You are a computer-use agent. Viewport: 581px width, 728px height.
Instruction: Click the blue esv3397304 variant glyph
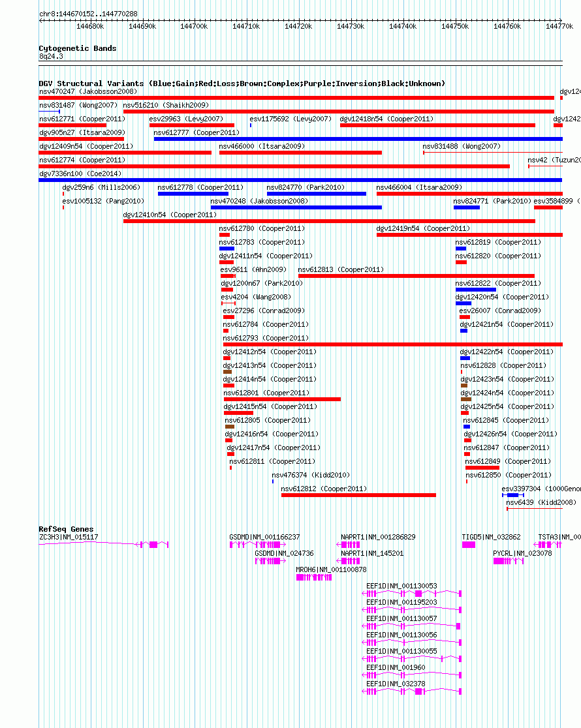pyautogui.click(x=512, y=495)
